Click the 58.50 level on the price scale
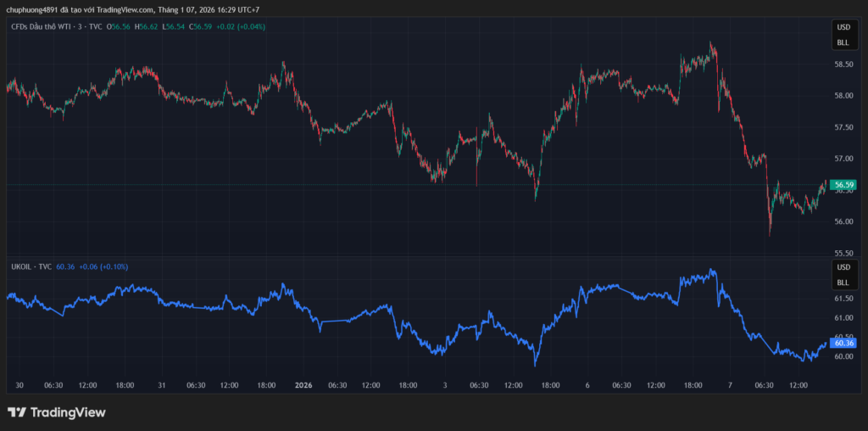This screenshot has width=868, height=431. [x=843, y=64]
